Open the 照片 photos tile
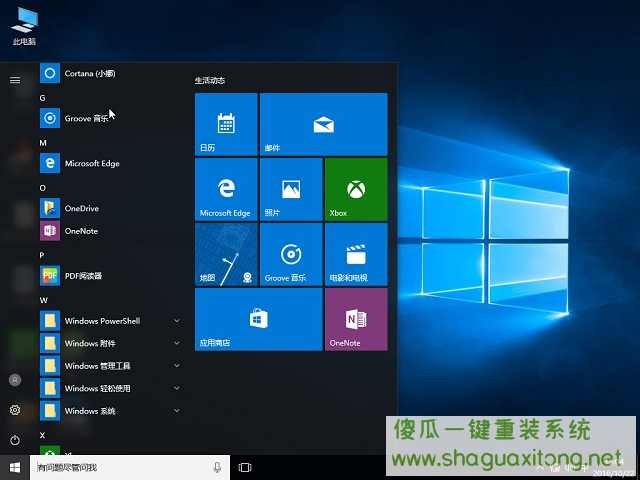The width and height of the screenshot is (640, 480). [291, 189]
